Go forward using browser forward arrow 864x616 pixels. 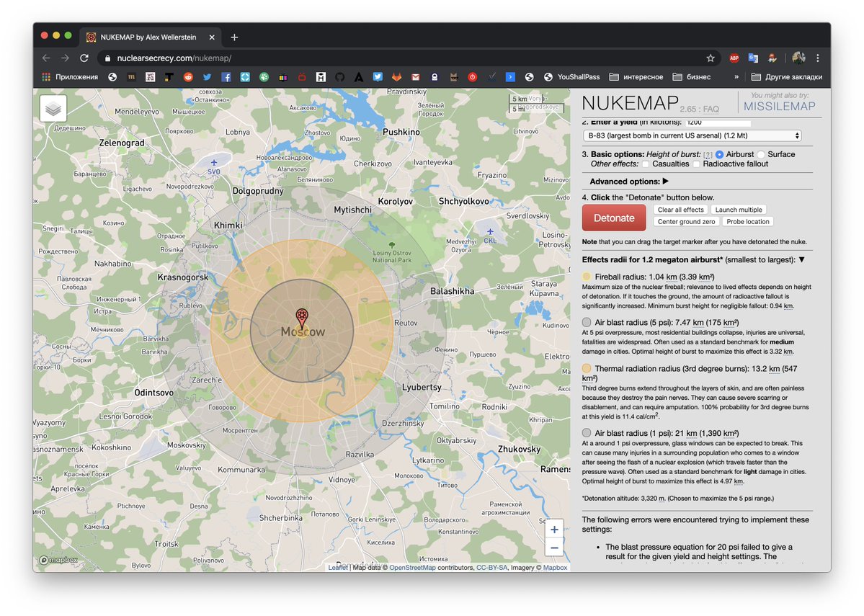click(x=65, y=58)
